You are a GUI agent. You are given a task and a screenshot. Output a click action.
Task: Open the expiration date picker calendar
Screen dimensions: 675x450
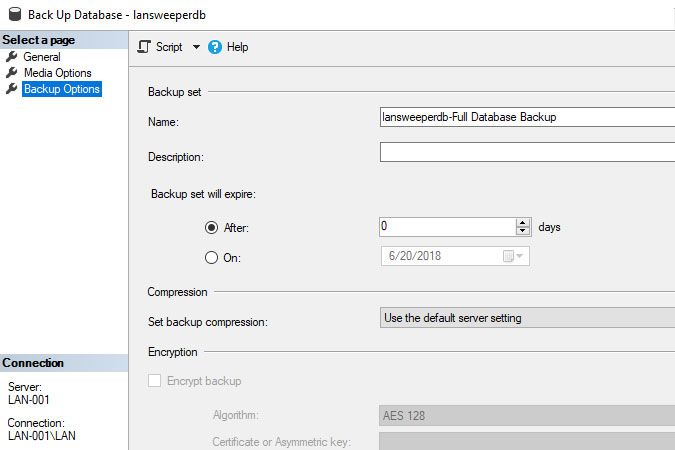click(511, 256)
